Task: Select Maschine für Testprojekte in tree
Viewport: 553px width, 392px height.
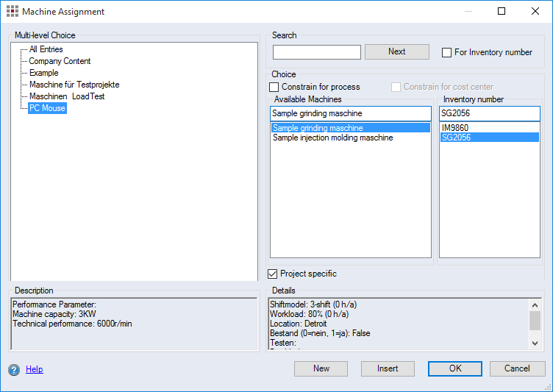Action: tap(74, 85)
